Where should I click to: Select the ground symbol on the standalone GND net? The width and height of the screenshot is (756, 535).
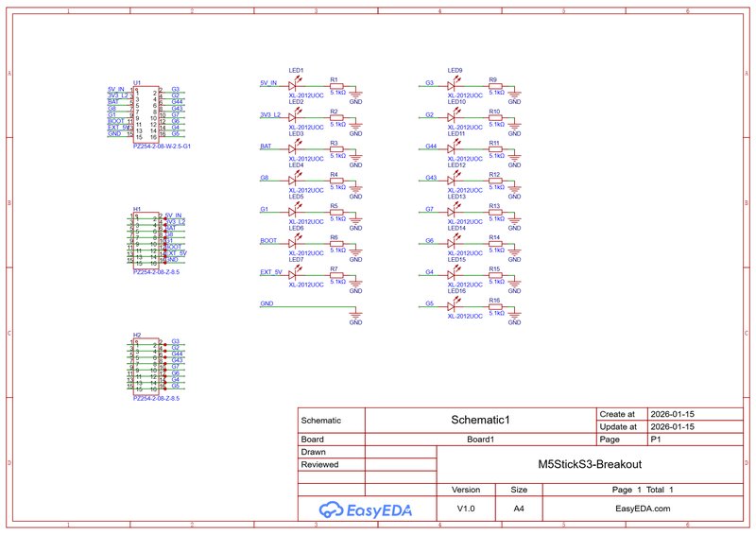point(356,316)
